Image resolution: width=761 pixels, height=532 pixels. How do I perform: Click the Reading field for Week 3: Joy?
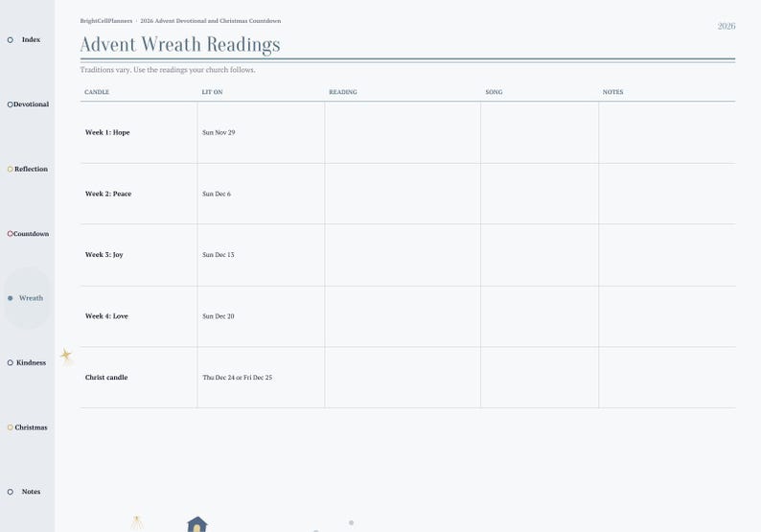click(x=403, y=255)
